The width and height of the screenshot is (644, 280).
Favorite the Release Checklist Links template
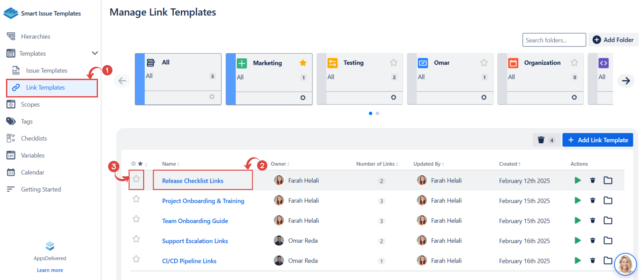pyautogui.click(x=136, y=179)
